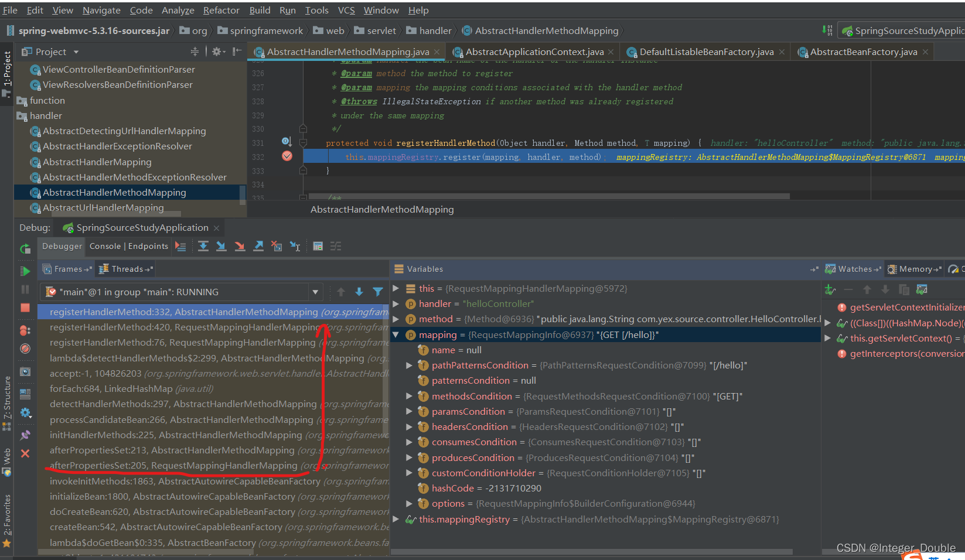Click the Duplicate Watch copy icon

point(903,289)
